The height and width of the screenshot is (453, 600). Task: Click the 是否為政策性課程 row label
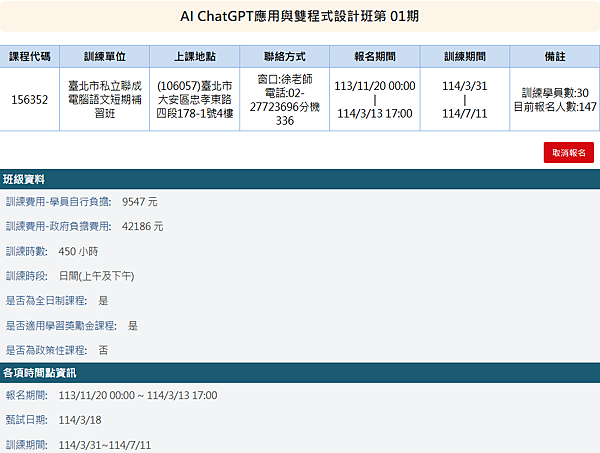coord(46,350)
